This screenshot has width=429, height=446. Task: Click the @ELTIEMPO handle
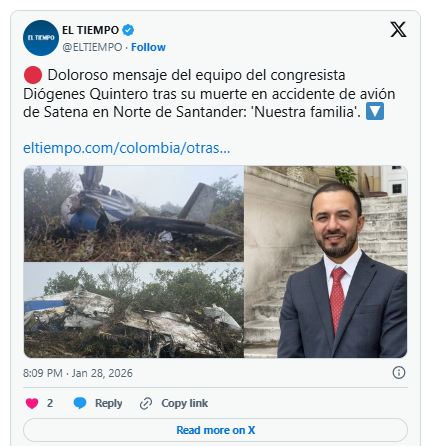92,47
